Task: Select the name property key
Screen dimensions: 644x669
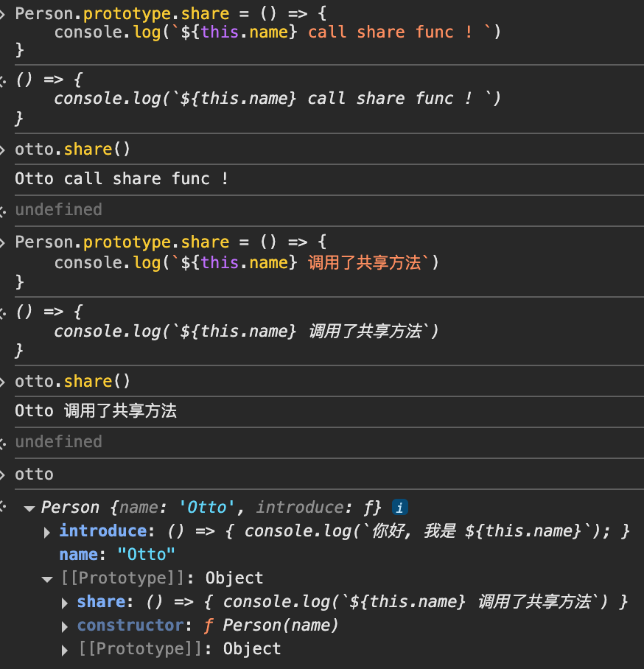Action: coord(78,555)
